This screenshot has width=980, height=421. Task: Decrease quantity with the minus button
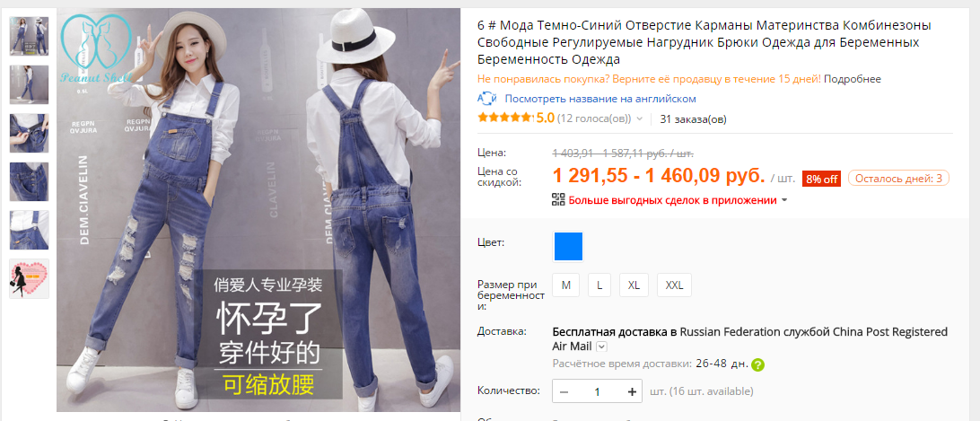(564, 391)
